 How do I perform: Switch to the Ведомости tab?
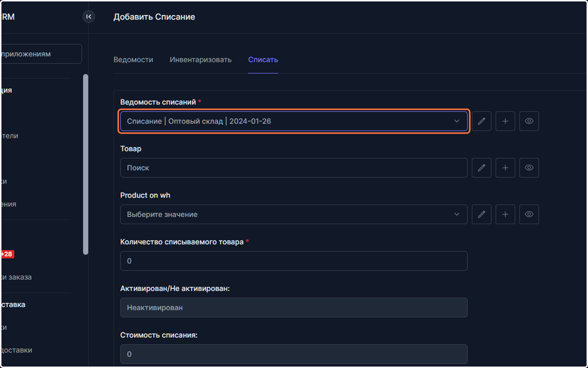tap(133, 60)
